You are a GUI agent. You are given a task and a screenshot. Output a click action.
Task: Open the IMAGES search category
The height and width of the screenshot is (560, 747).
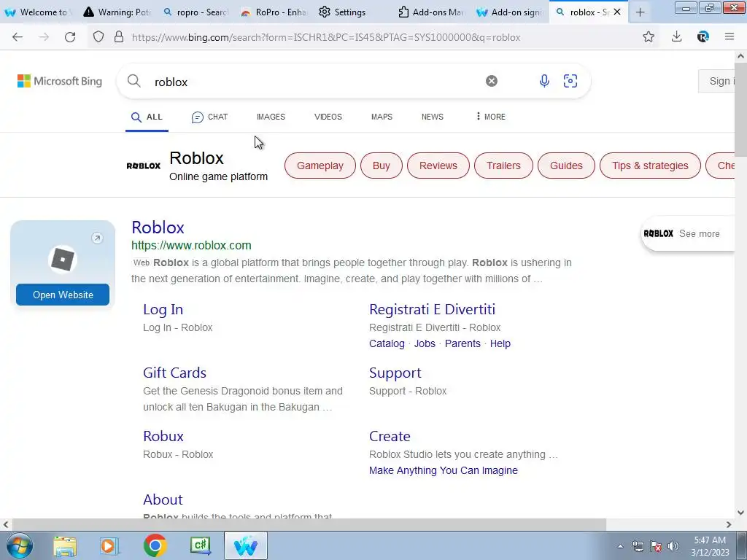271,117
